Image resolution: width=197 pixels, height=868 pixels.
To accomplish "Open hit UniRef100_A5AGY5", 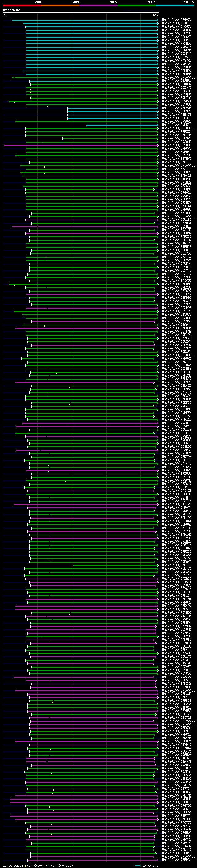I will (177, 37).
